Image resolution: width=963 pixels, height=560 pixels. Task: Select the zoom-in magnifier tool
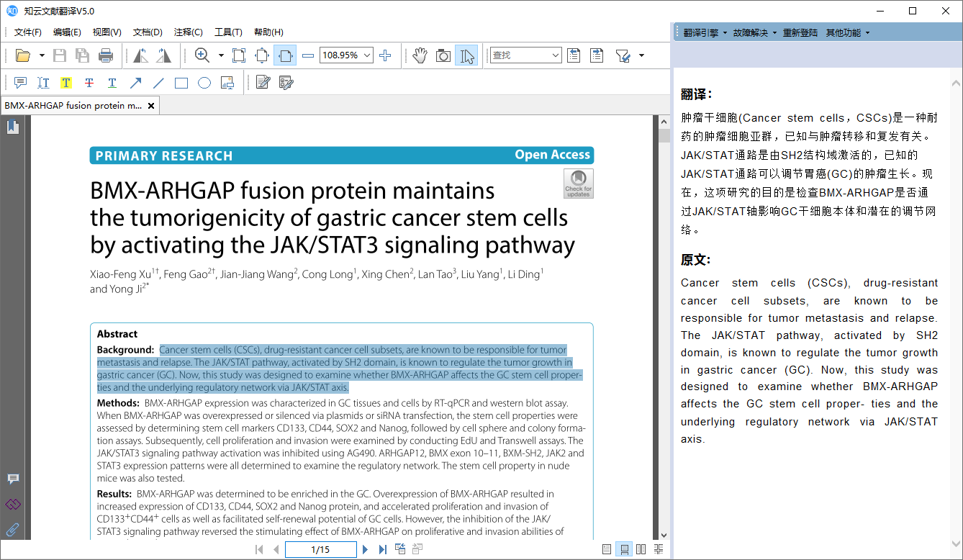tap(202, 55)
